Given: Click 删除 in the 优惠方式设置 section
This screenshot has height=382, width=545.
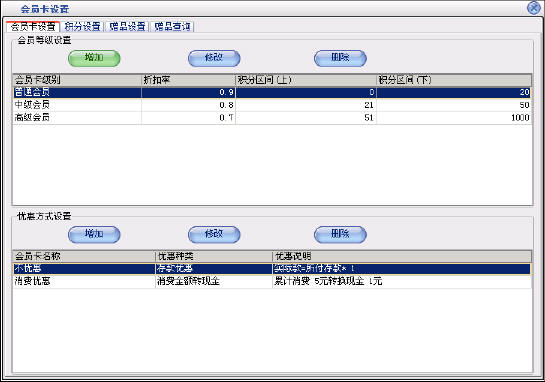Looking at the screenshot, I should pos(340,234).
